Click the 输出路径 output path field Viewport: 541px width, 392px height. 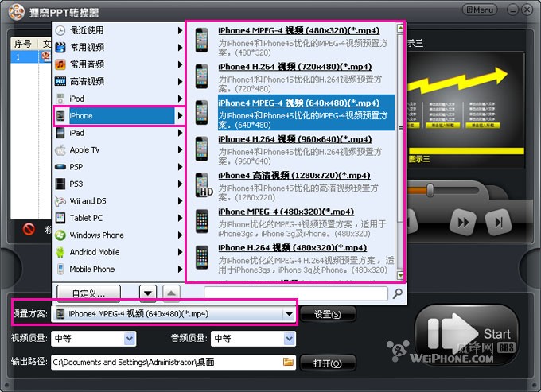pyautogui.click(x=173, y=363)
